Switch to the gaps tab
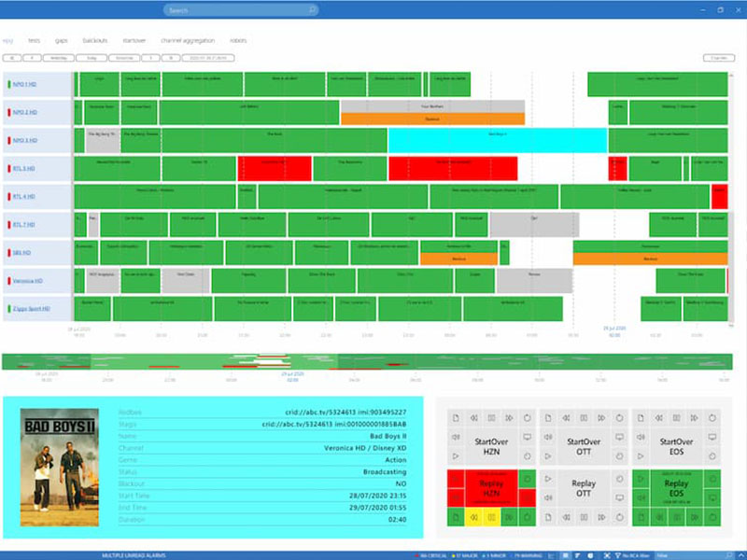Image resolution: width=747 pixels, height=560 pixels. (61, 40)
